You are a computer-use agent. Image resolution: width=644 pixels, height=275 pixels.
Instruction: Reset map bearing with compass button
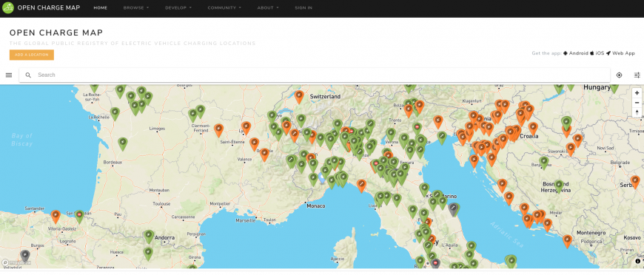637,112
